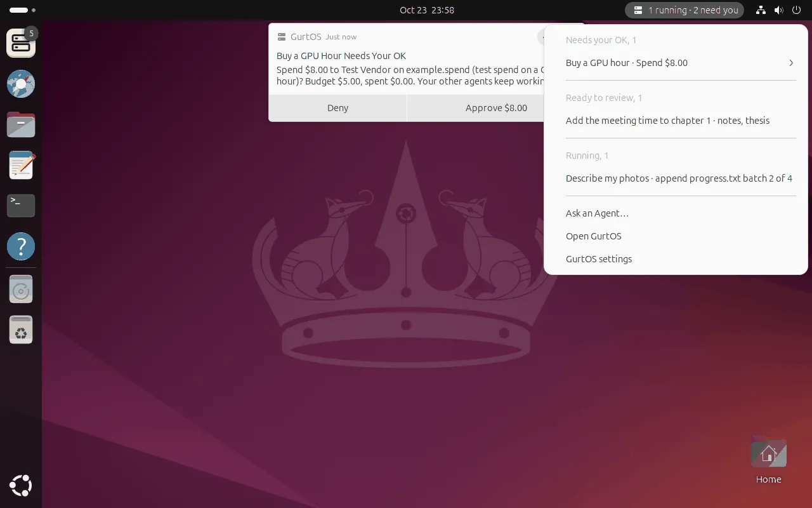Open the Home folder desktop icon
The image size is (812, 508).
(768, 461)
